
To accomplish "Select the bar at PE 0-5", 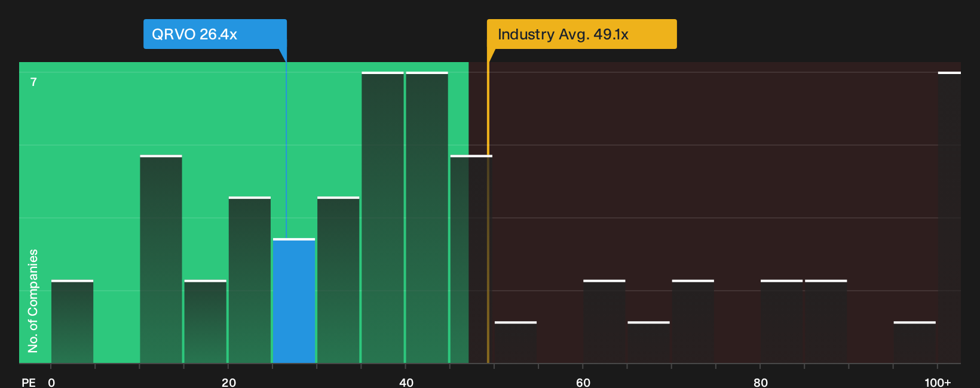I will point(72,322).
